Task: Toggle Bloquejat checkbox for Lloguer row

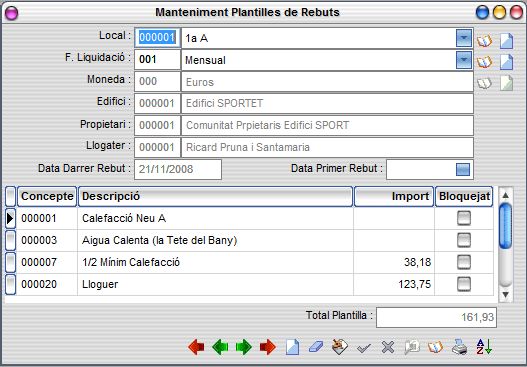Action: pyautogui.click(x=464, y=284)
